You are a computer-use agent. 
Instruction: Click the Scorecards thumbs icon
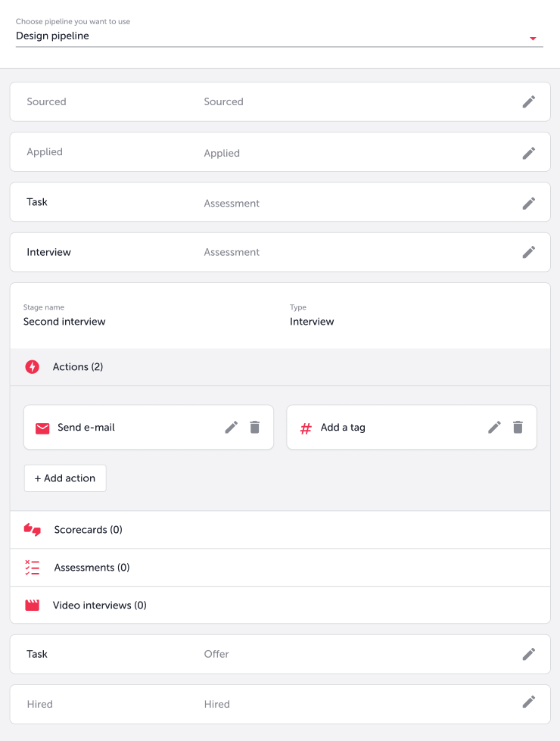[32, 530]
